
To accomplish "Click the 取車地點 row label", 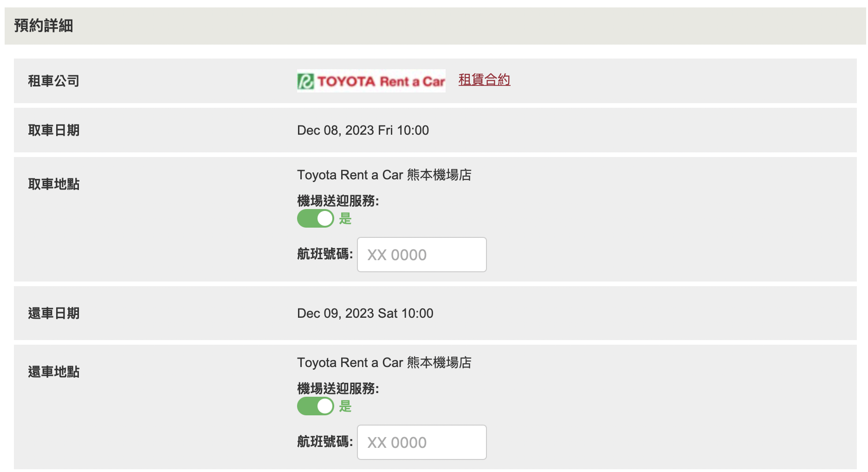I will [53, 184].
